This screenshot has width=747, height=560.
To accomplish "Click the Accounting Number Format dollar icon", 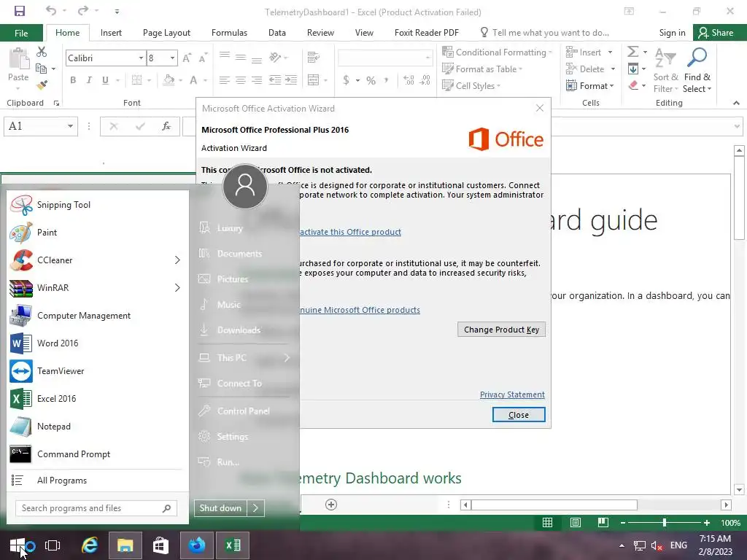I will coord(346,80).
